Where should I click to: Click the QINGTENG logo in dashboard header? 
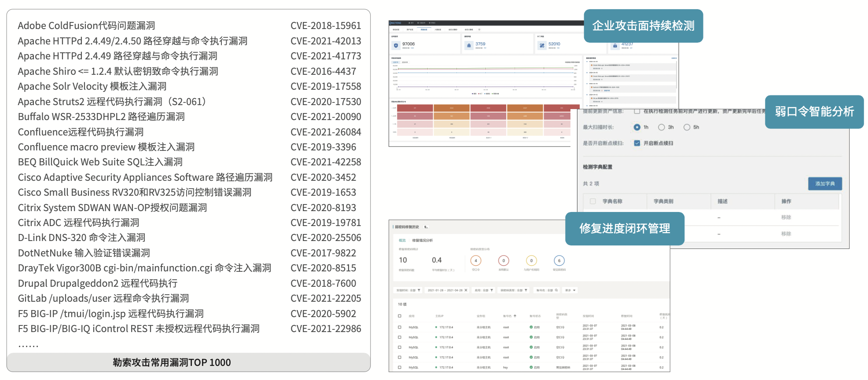click(x=395, y=23)
